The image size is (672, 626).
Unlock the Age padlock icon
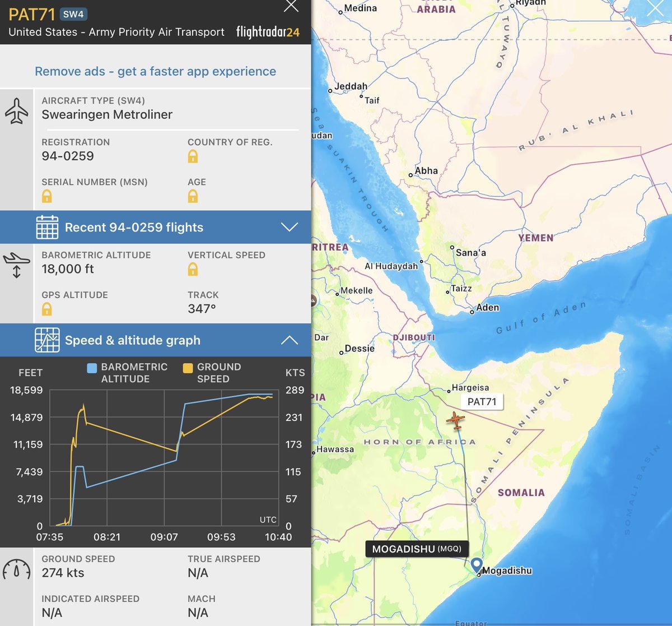point(193,196)
